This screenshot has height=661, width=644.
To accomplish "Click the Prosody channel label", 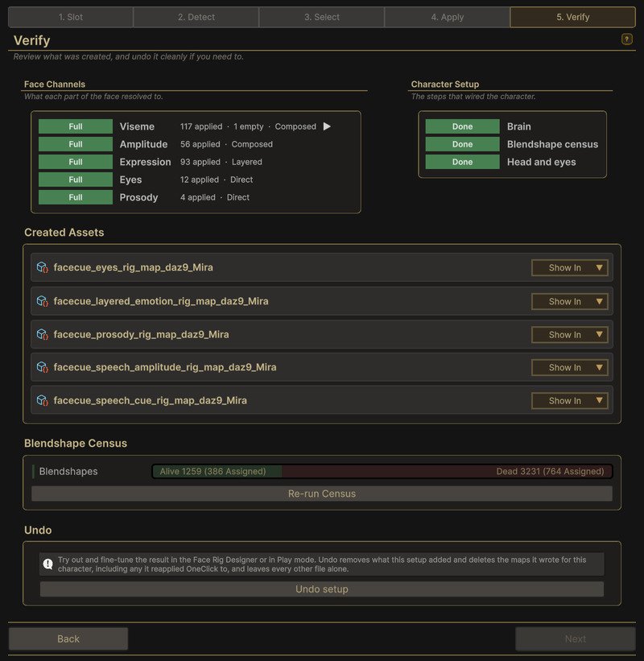I will (x=138, y=197).
